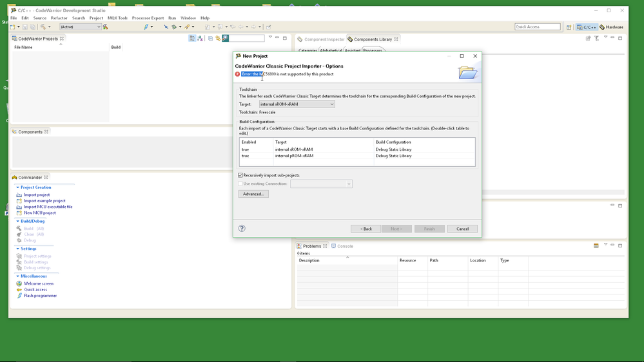This screenshot has width=644, height=362.
Task: Collapse the Project Creation section in Commander
Action: (x=17, y=187)
